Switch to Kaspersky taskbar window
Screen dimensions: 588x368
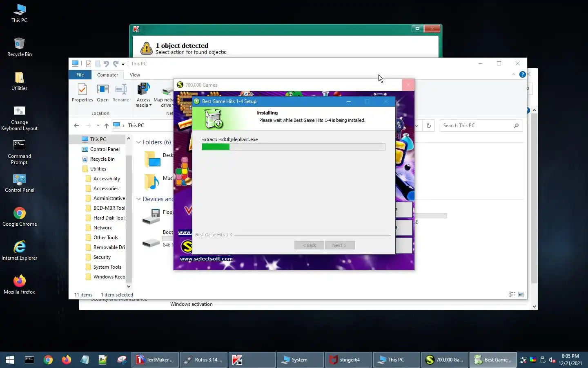pyautogui.click(x=252, y=360)
